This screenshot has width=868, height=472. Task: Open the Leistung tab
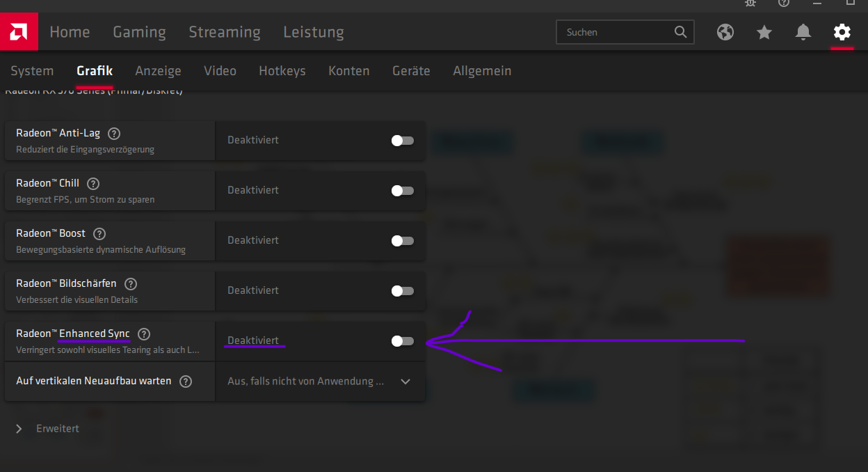314,32
